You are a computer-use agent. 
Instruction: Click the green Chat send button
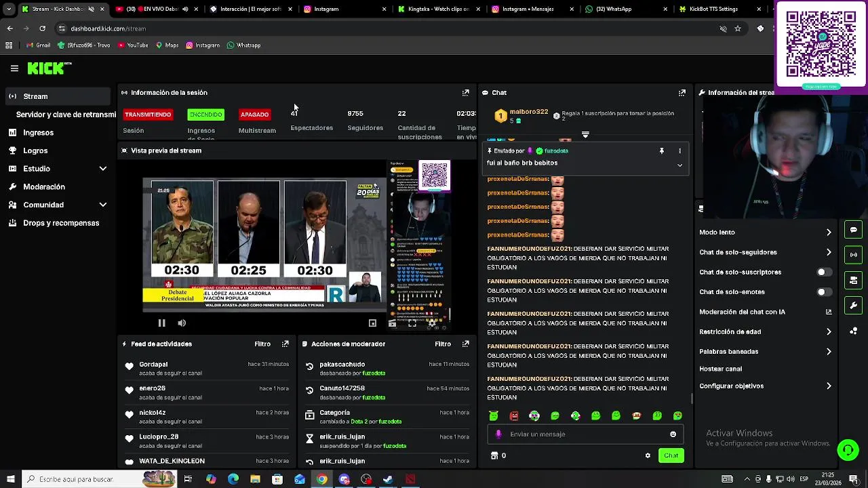pyautogui.click(x=671, y=455)
